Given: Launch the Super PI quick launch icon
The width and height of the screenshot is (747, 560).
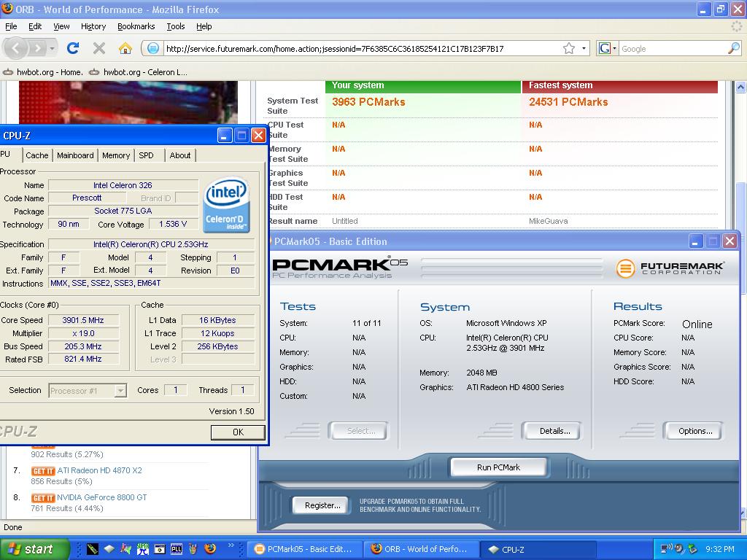Looking at the screenshot, I should (x=142, y=549).
